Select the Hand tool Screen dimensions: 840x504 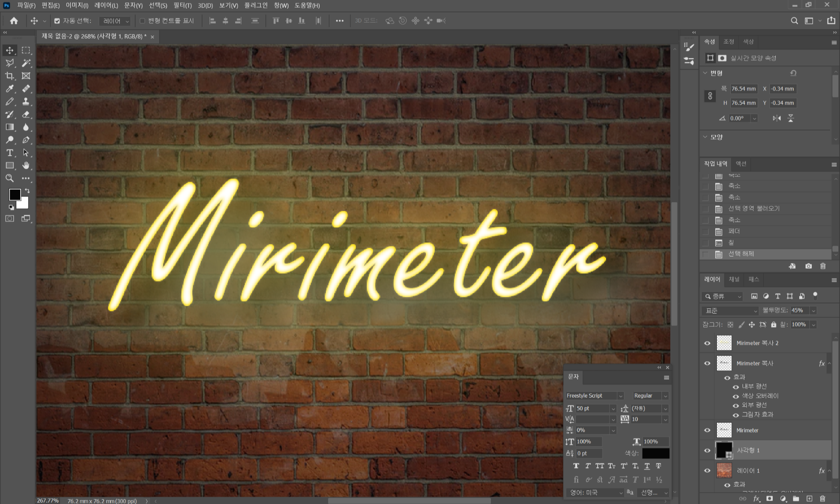click(26, 165)
